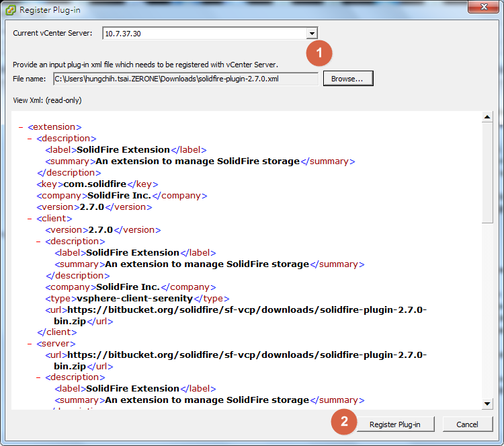Click the client SolidFire Extension label text

pyautogui.click(x=132, y=253)
